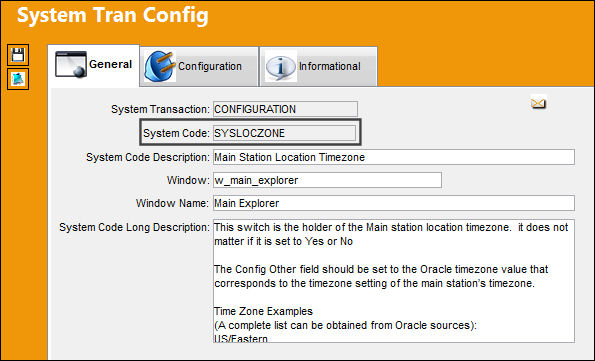This screenshot has height=361, width=595.
Task: Click the 'Window:' label
Action: 188,180
